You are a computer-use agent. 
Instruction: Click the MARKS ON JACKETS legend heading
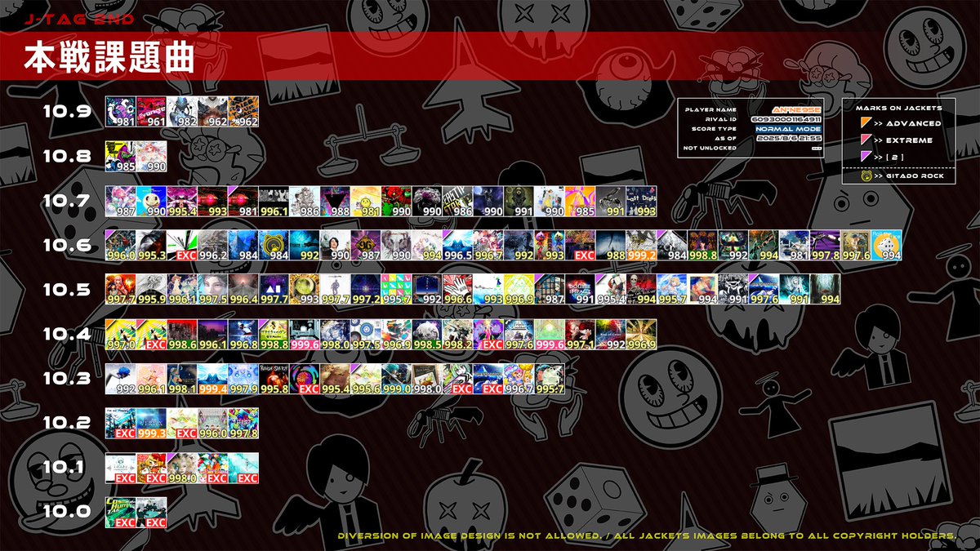tap(899, 107)
